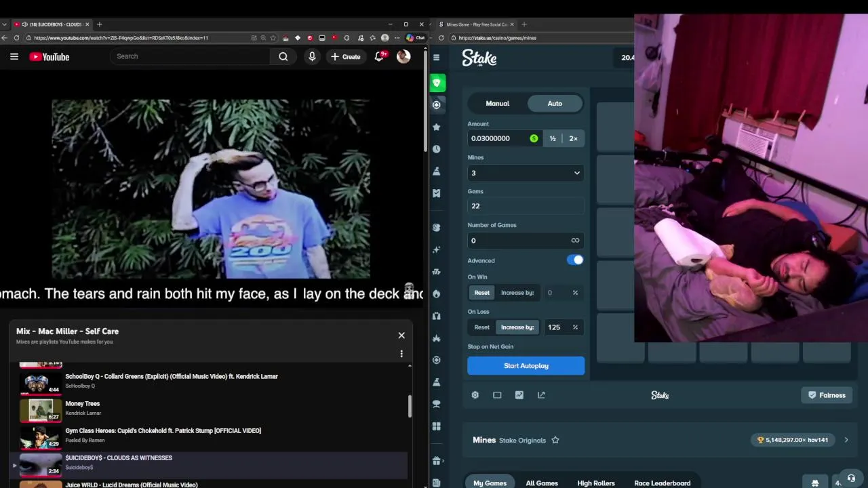Switch to the Mines Game browser tab

475,24
